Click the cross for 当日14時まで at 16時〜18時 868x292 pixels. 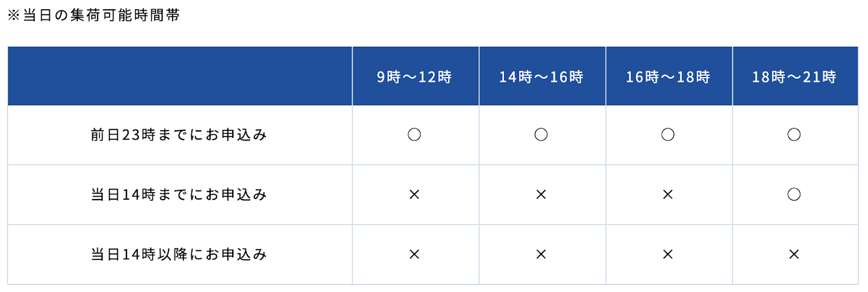[x=668, y=194]
